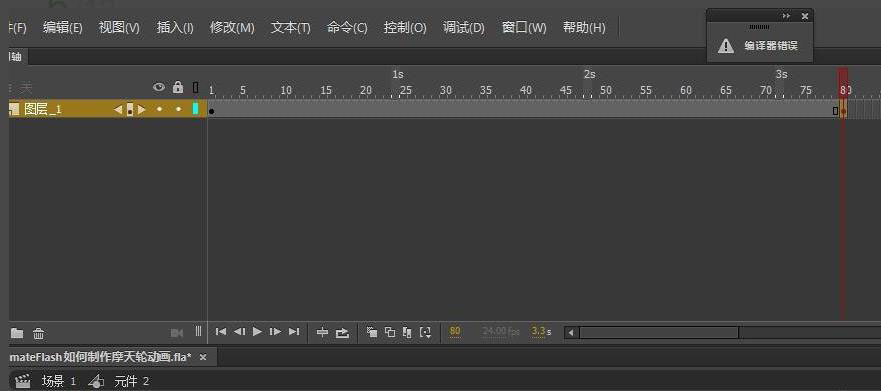Expand the collapsed panel double-arrow

pos(787,16)
